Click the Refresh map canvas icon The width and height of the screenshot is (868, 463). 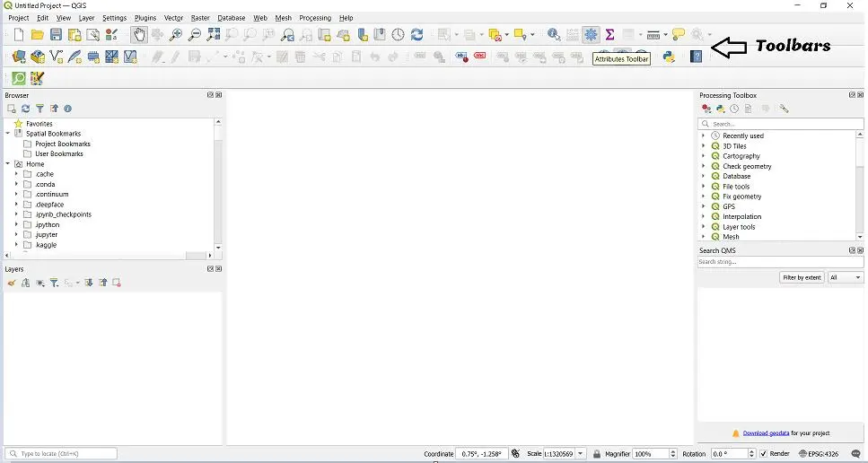pyautogui.click(x=416, y=35)
